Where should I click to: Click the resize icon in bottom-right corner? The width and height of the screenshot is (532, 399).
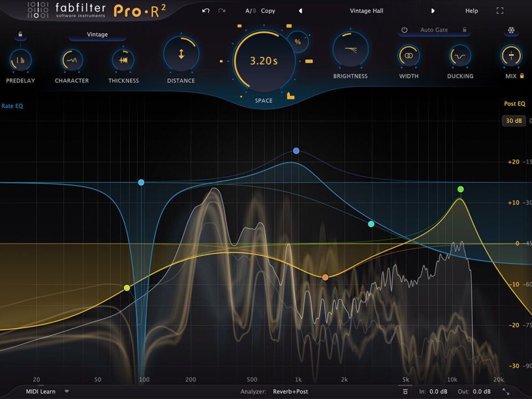505,391
